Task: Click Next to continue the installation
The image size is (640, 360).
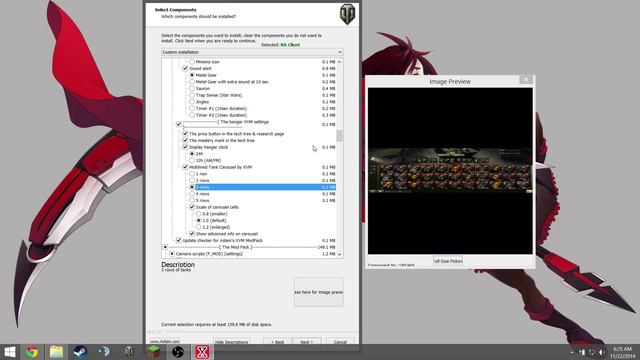Action: tap(307, 342)
